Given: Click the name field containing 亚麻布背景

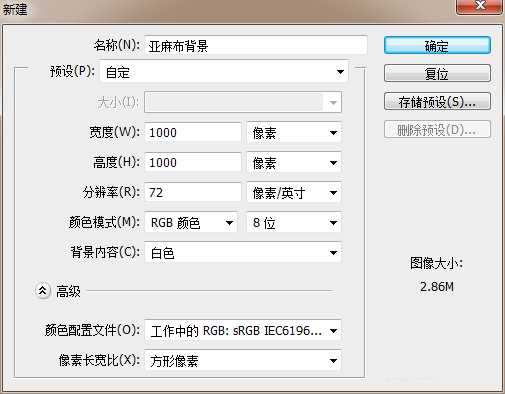Looking at the screenshot, I should [x=256, y=45].
